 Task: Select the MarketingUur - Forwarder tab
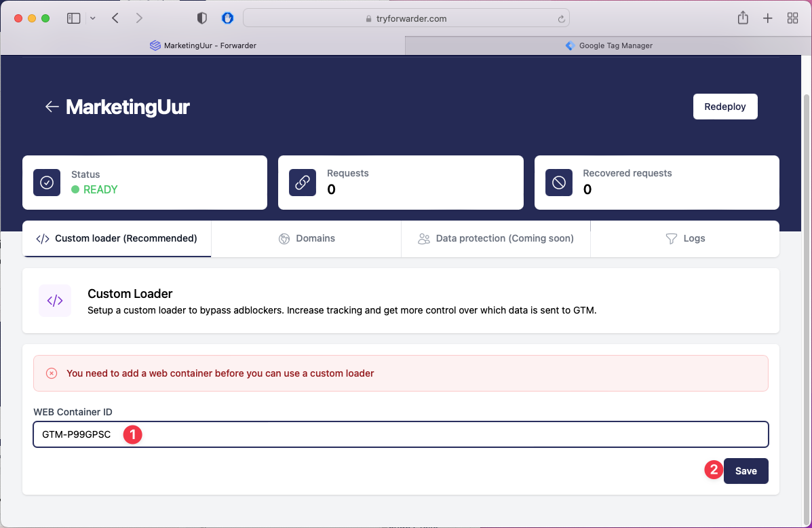coord(203,45)
